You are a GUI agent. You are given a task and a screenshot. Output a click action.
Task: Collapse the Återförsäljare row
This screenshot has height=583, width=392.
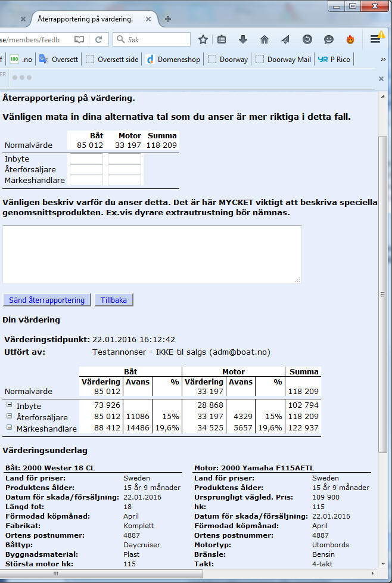(10, 417)
